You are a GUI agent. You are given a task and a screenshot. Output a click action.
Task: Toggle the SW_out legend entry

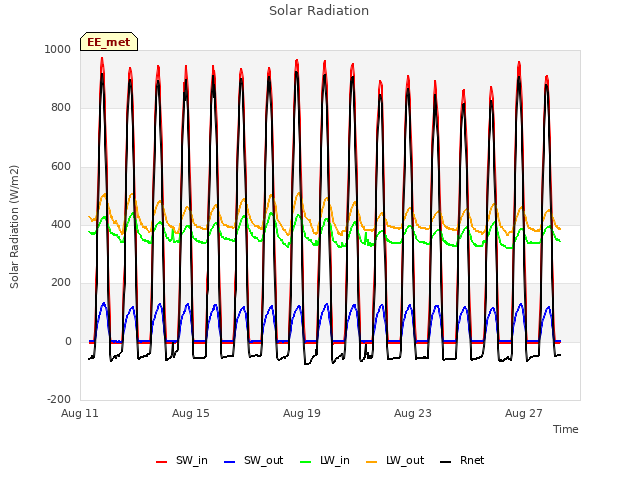pos(253,460)
